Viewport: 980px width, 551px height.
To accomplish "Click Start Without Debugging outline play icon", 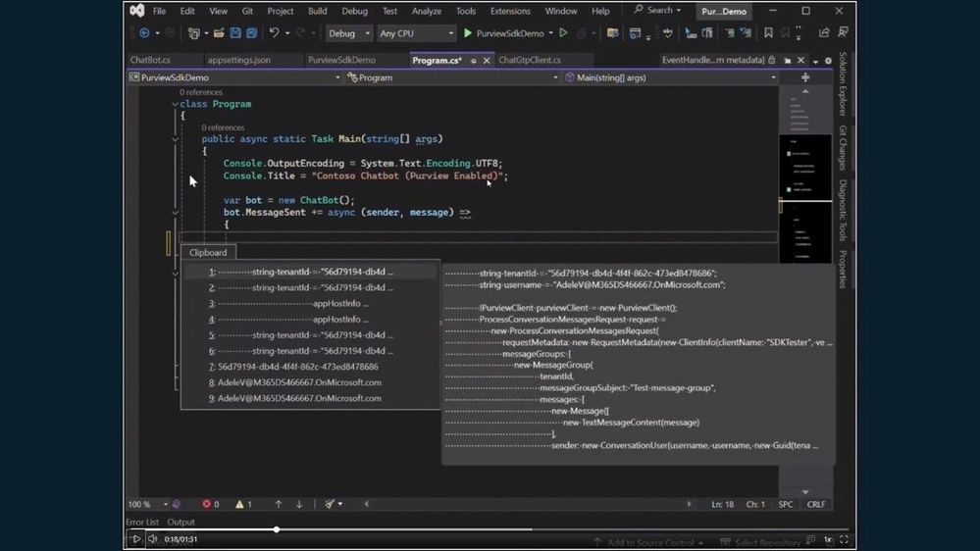I will tap(564, 33).
